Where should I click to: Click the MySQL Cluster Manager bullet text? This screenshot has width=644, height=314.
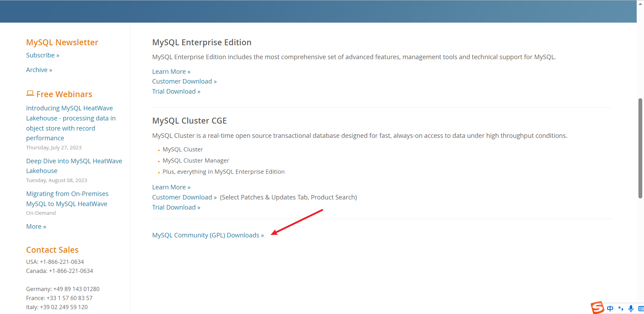click(196, 160)
